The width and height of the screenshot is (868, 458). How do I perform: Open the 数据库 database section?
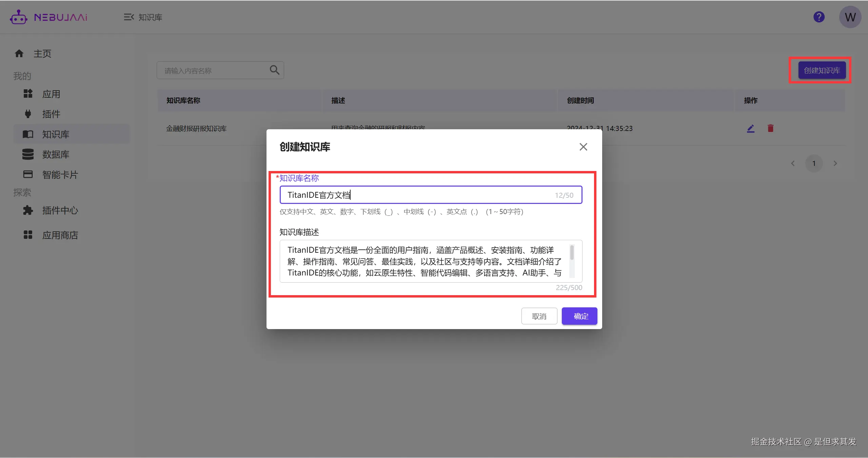[x=56, y=154]
